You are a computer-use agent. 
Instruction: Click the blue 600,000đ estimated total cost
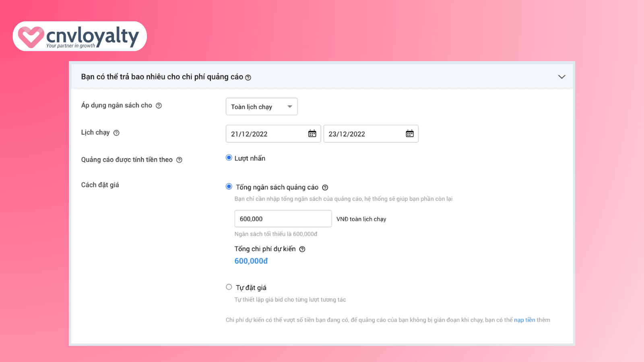coord(251,261)
